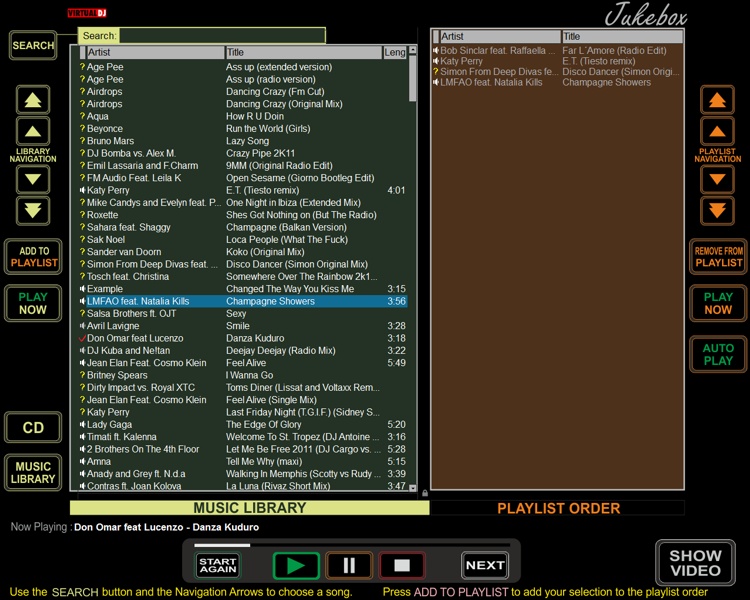This screenshot has height=600, width=750.
Task: Move library selection up one song
Action: pyautogui.click(x=33, y=131)
